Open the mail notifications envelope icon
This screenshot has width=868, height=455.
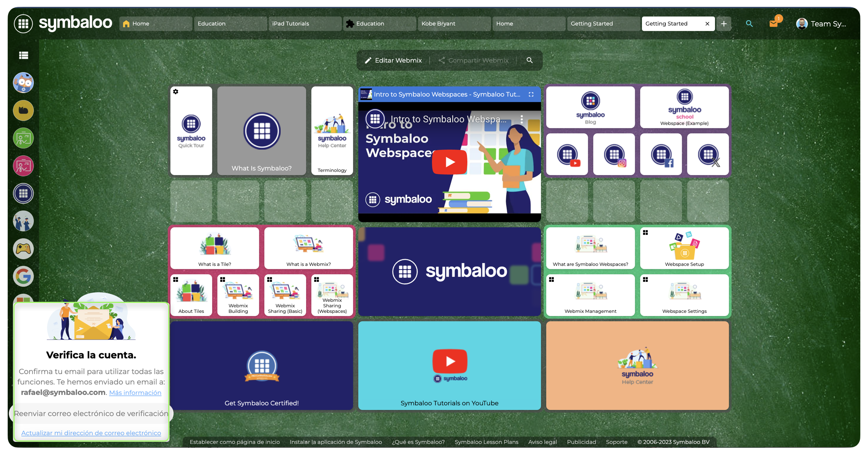774,24
